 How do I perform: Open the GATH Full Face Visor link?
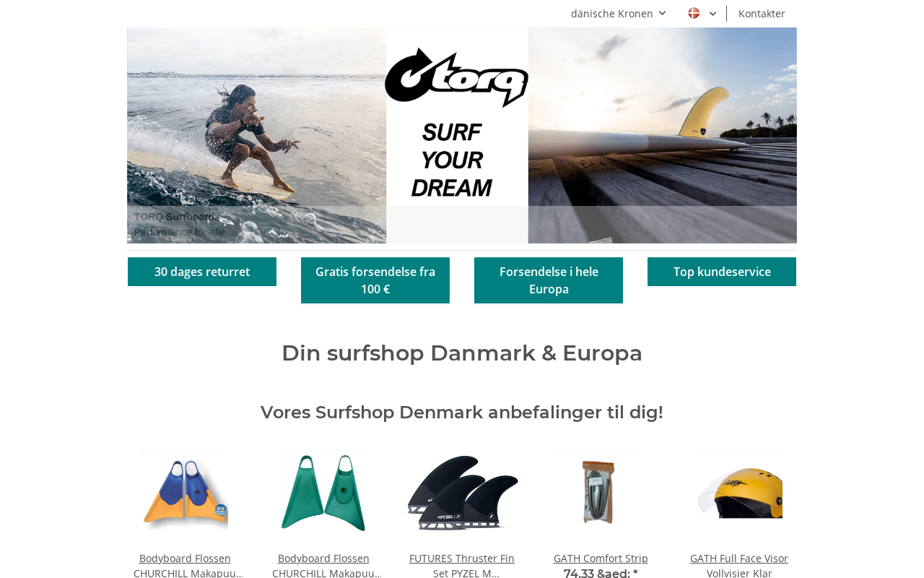[739, 566]
